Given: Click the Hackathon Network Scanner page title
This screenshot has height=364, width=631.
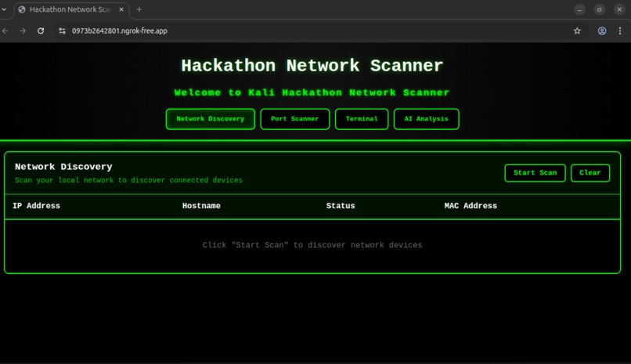Looking at the screenshot, I should 312,66.
